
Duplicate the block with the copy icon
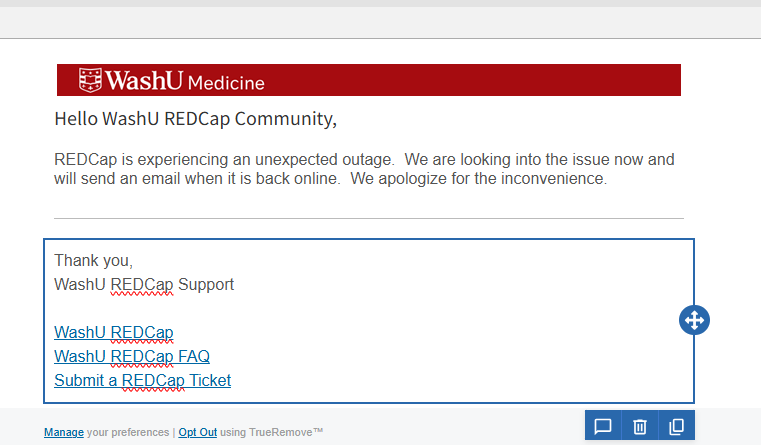coord(677,426)
